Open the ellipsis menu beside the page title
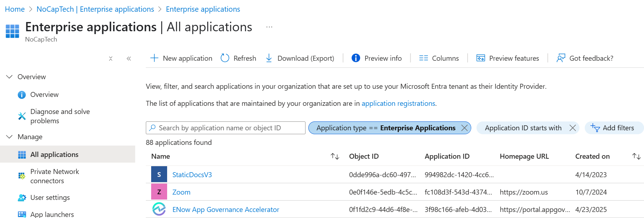The width and height of the screenshot is (644, 218). [269, 27]
